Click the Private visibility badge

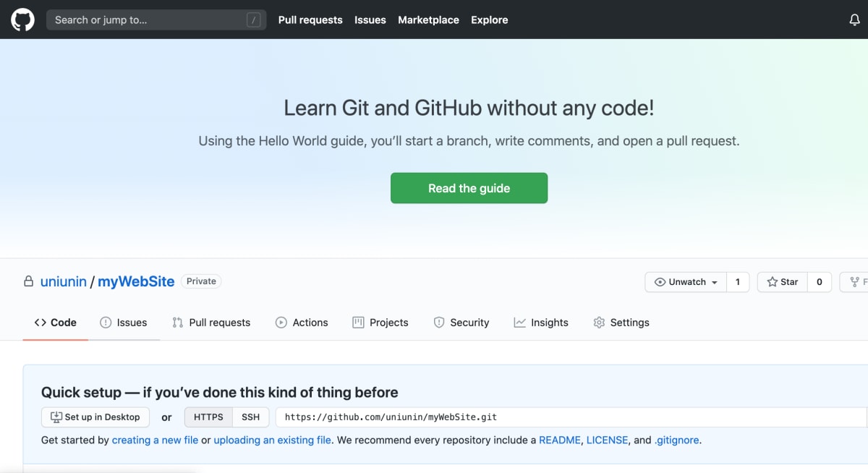(201, 281)
